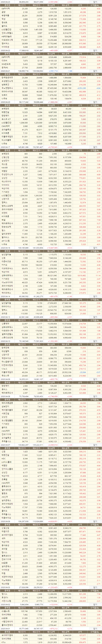Click 닫기 button on 2020.04.22 row
102x644 pixels.
(95, 50)
